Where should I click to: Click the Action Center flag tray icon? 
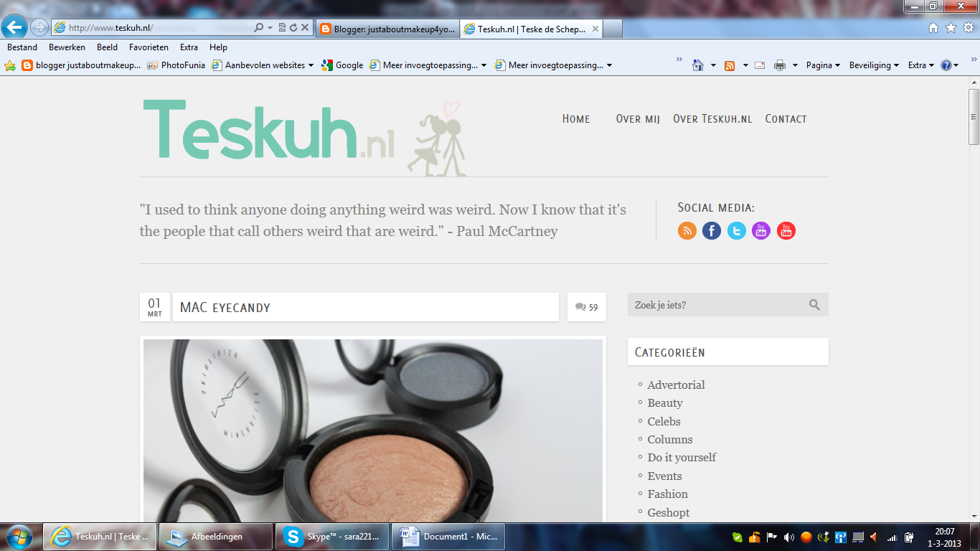point(772,537)
